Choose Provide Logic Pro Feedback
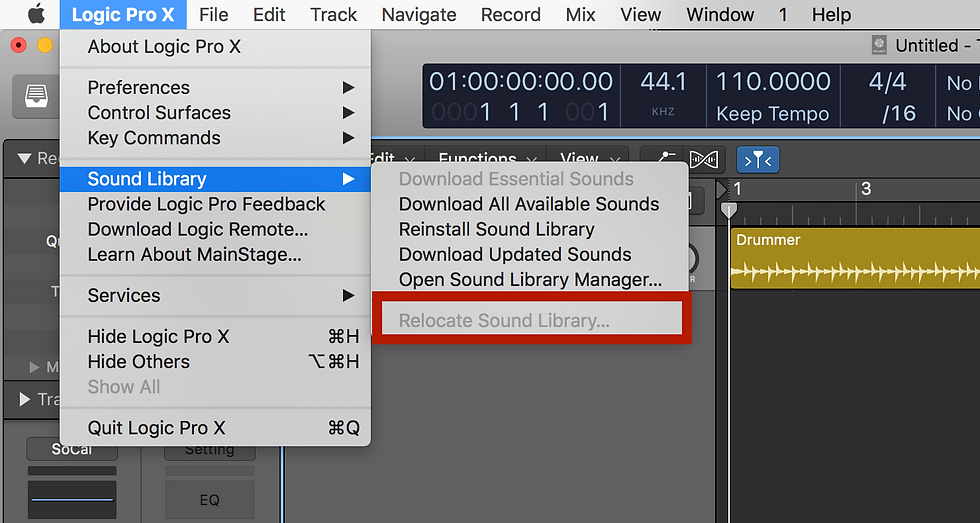This screenshot has width=980, height=523. [x=215, y=204]
